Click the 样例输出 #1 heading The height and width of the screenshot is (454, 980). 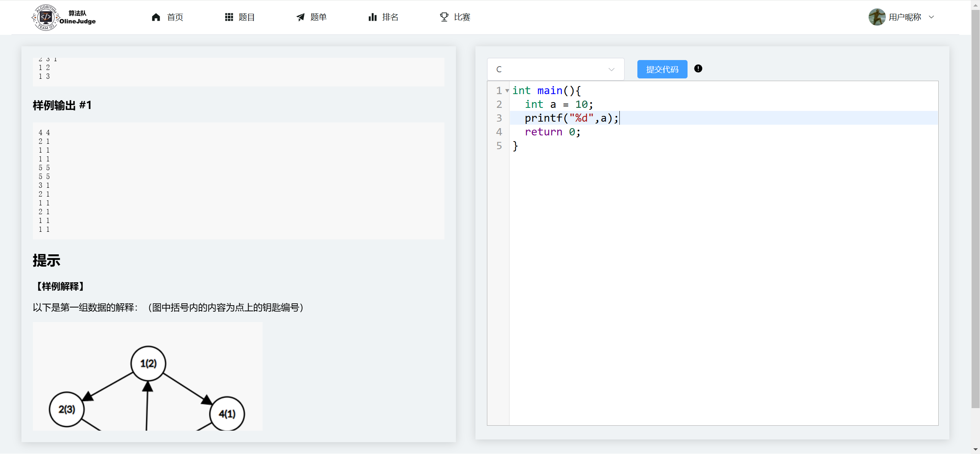click(x=62, y=105)
